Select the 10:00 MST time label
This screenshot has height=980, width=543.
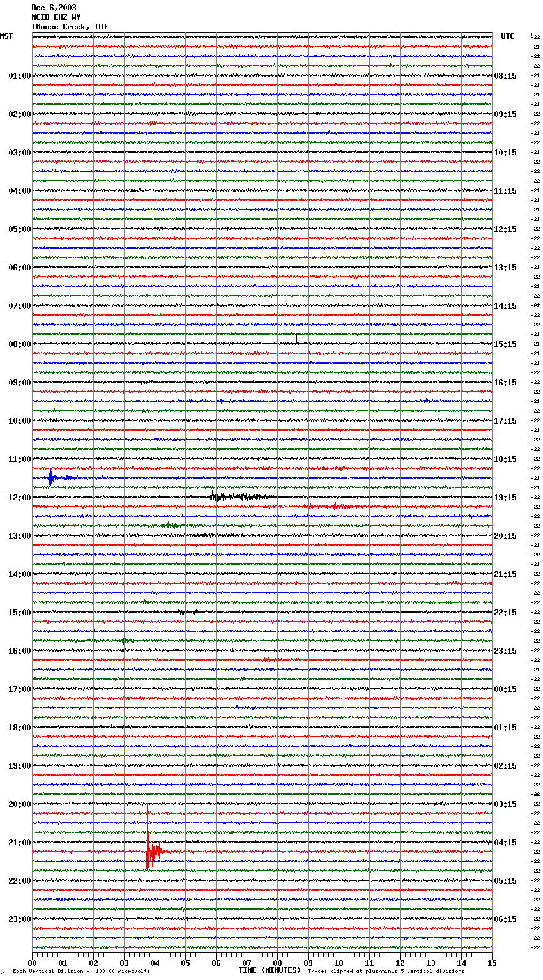[20, 421]
